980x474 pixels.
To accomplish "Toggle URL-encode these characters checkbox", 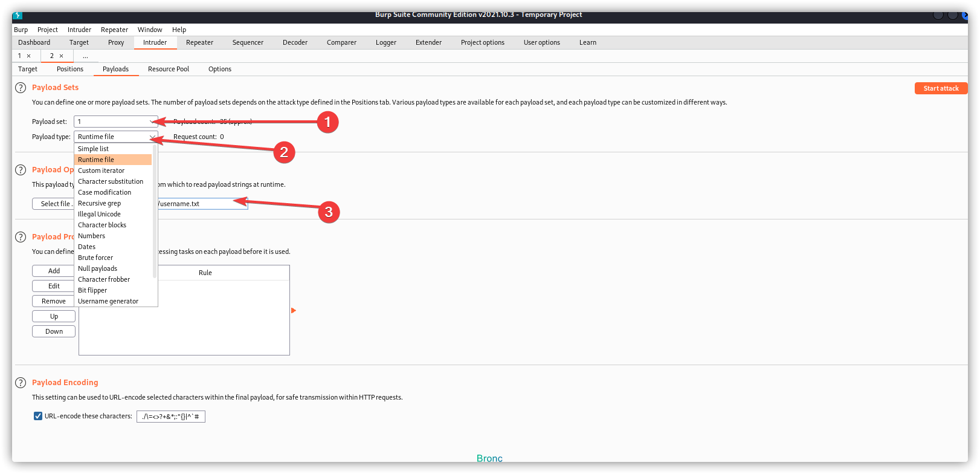I will [38, 416].
